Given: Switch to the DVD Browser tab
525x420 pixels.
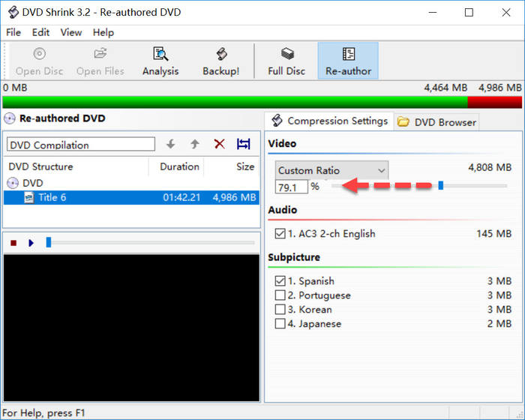Looking at the screenshot, I should coord(437,122).
